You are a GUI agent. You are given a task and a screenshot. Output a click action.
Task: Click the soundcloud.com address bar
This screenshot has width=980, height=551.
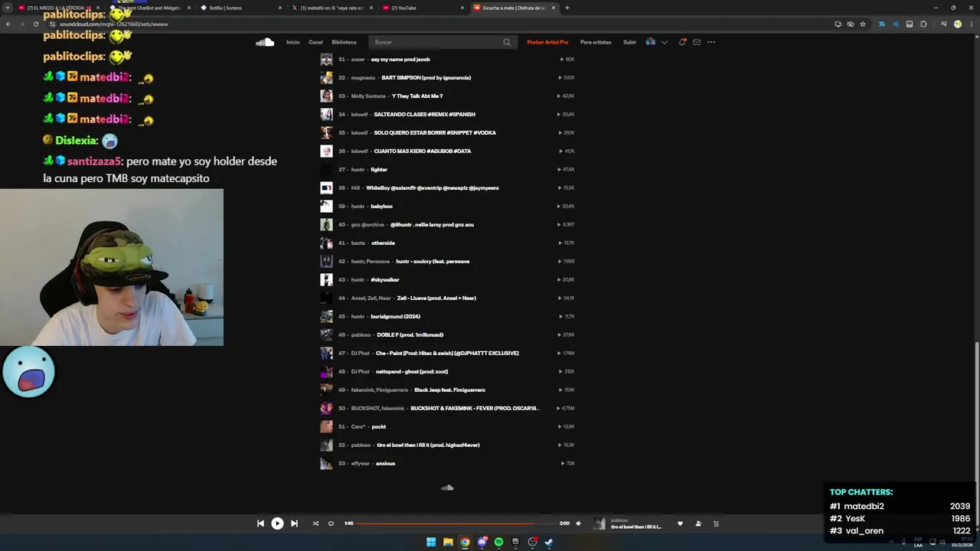pyautogui.click(x=436, y=24)
